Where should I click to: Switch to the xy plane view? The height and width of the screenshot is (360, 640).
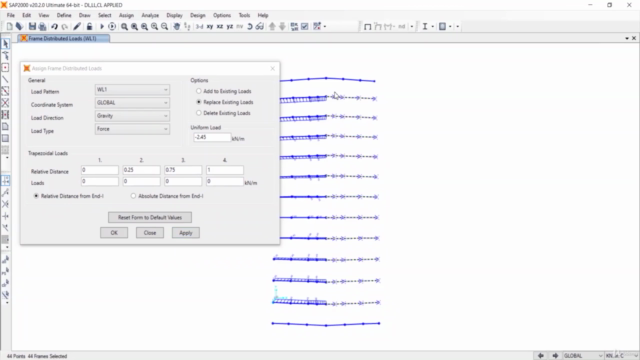[210, 27]
